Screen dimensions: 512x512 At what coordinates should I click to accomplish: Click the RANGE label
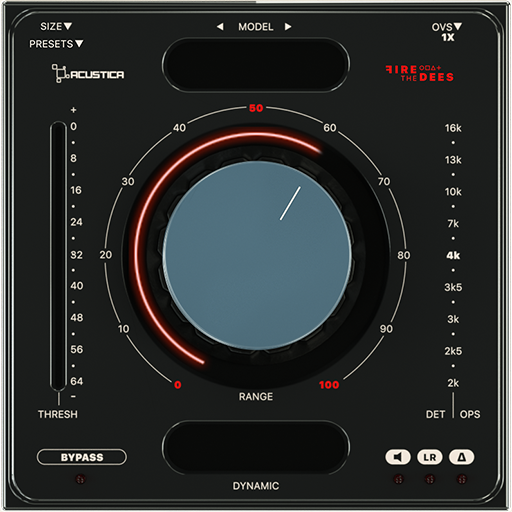click(x=256, y=397)
